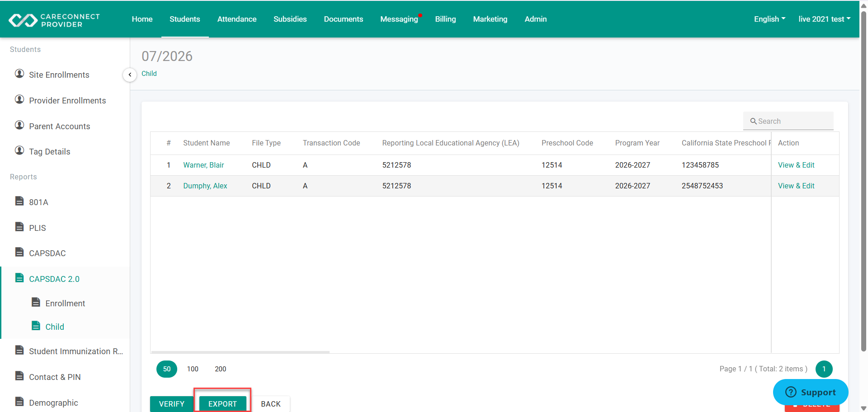Click the 2548752453 preschool ID cell

702,186
